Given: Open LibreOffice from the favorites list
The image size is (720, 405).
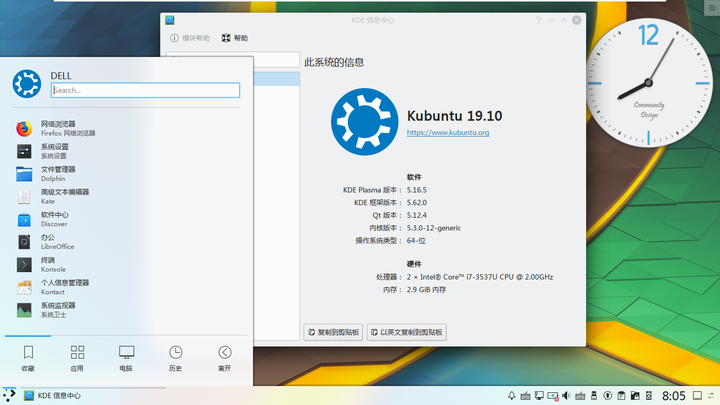Looking at the screenshot, I should (126, 242).
